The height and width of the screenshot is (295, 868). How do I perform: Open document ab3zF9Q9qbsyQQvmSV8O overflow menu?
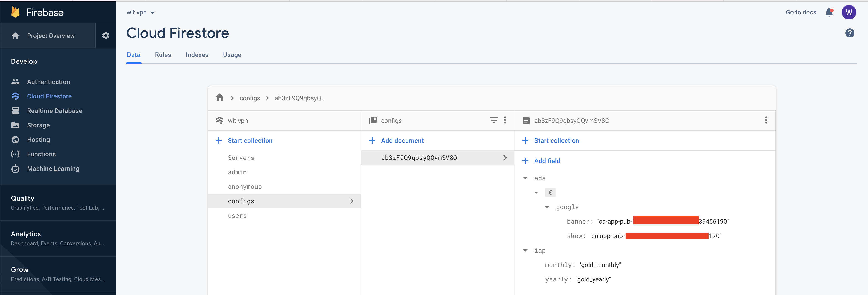point(766,120)
